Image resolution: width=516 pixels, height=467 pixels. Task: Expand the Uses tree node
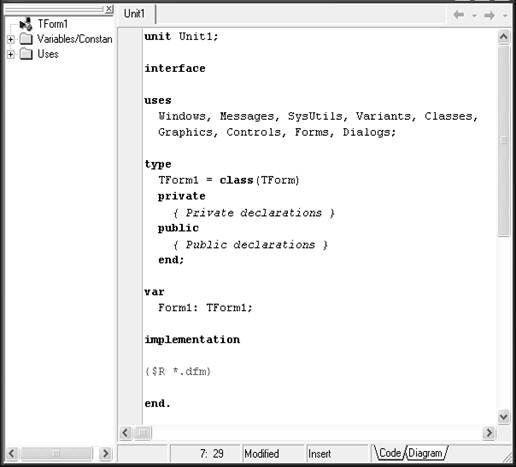11,54
